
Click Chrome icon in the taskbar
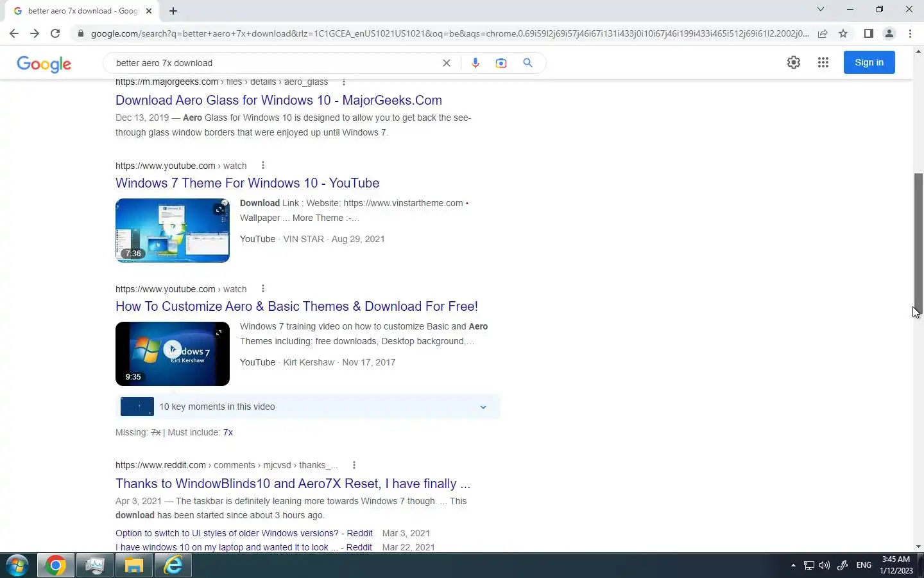point(56,566)
